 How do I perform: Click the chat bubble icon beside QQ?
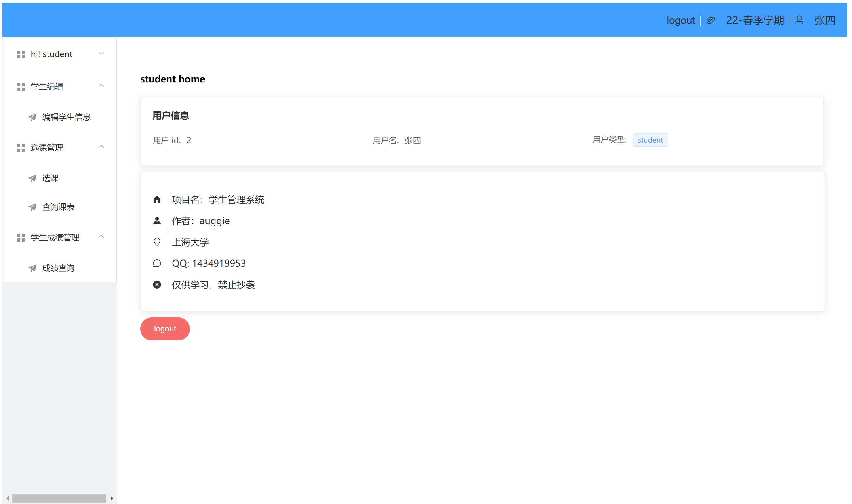[x=157, y=263]
